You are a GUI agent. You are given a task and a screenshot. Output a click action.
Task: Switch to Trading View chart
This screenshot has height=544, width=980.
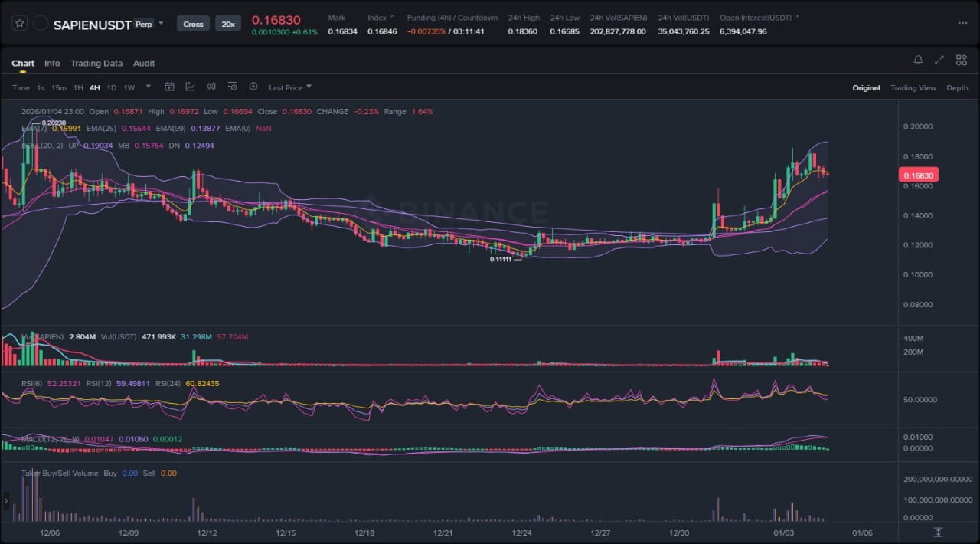[x=913, y=87]
